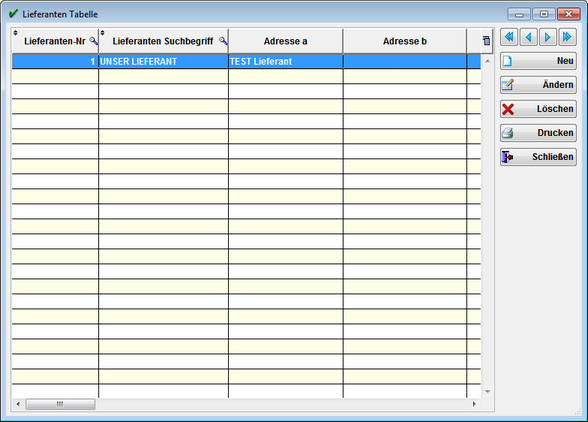Click the Neu button
The width and height of the screenshot is (588, 422).
coord(538,61)
